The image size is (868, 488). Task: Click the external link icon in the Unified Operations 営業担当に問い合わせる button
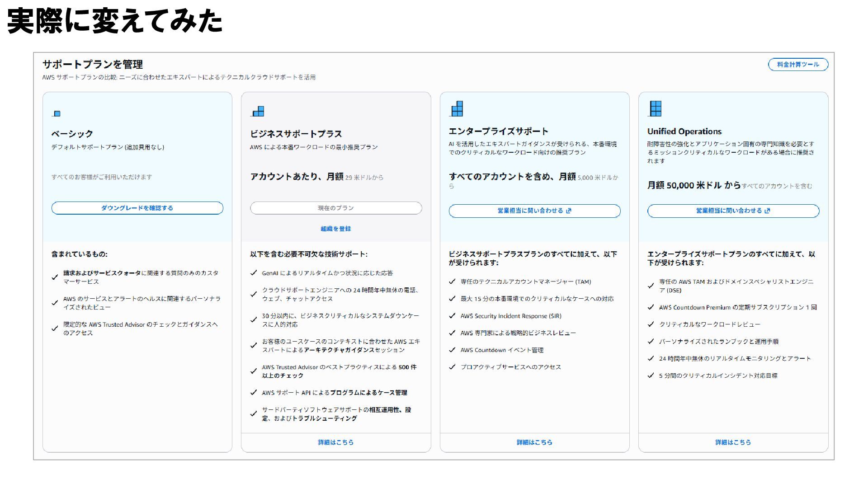(767, 211)
